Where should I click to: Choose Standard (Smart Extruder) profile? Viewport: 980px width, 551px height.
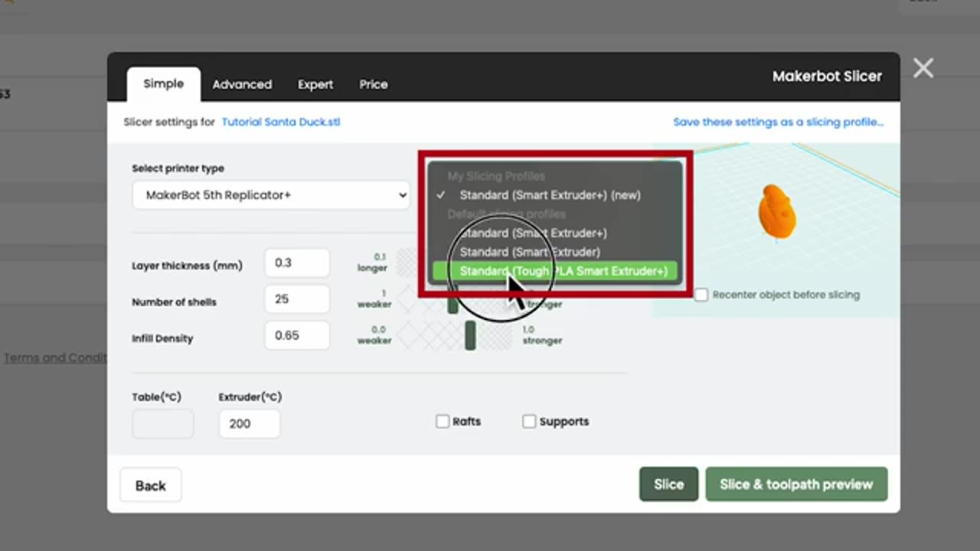pyautogui.click(x=555, y=252)
